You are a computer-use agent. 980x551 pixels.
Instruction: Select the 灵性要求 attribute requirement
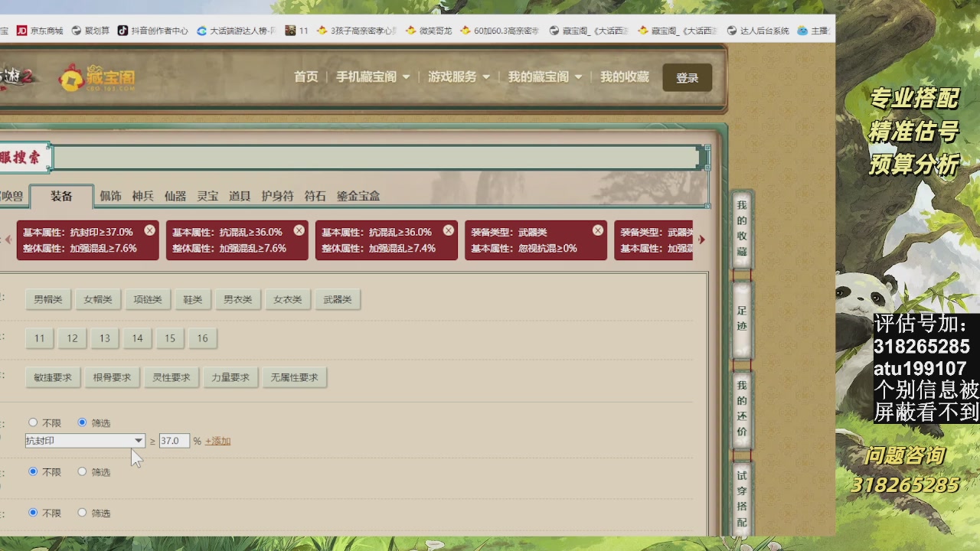coord(171,377)
